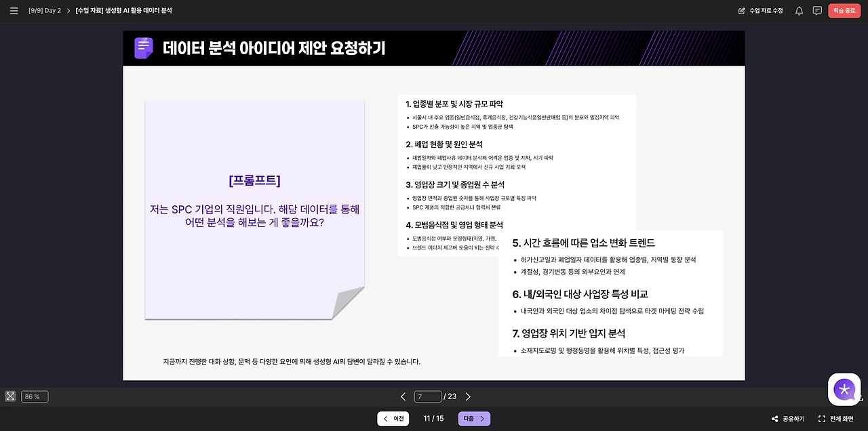Click bullet 내국인과 외국인 대상 업소의 차이점
The height and width of the screenshot is (431, 868).
[x=612, y=311]
